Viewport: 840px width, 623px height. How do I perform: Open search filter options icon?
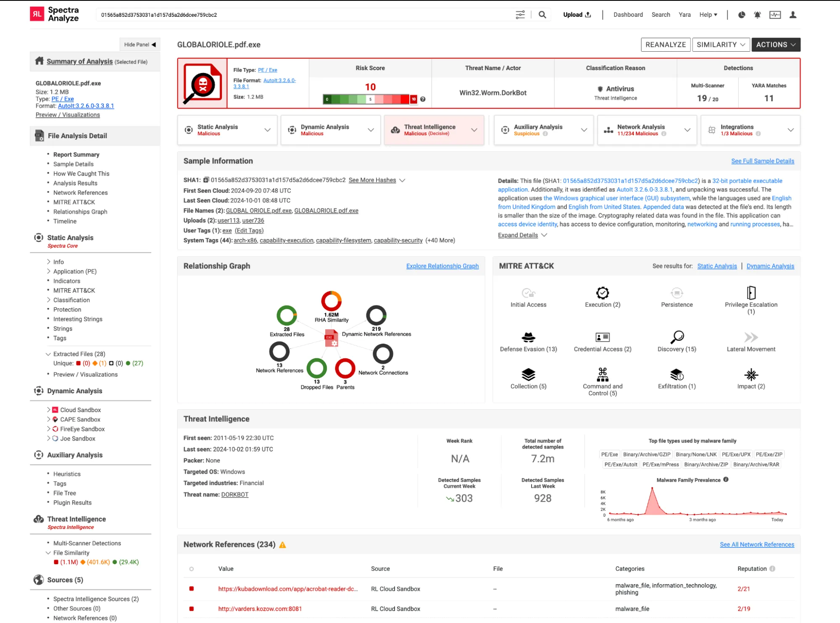coord(520,15)
